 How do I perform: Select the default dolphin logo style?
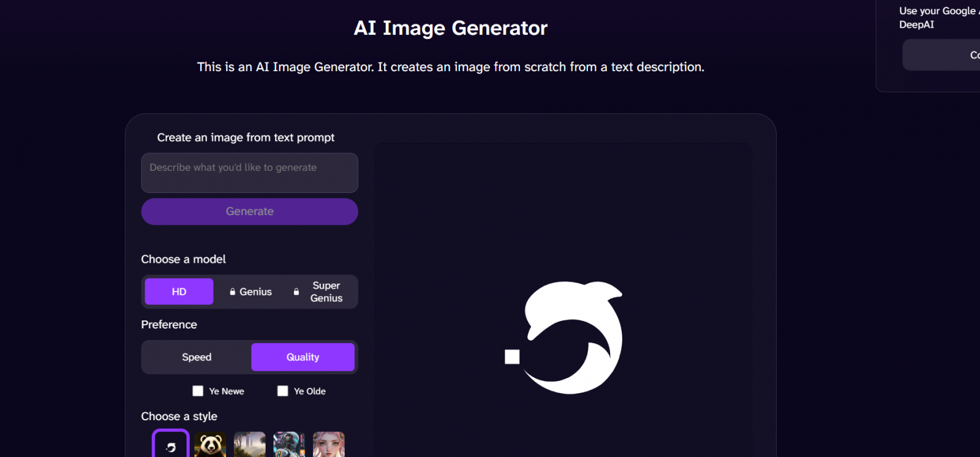coord(171,444)
